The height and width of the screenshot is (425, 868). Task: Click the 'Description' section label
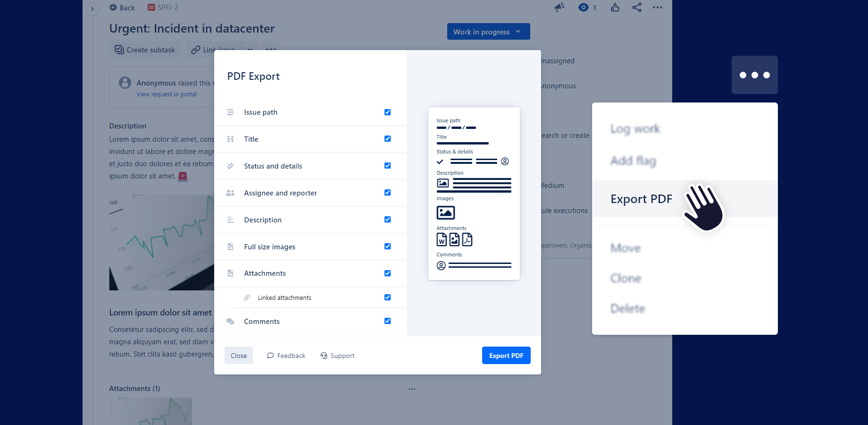pyautogui.click(x=128, y=126)
